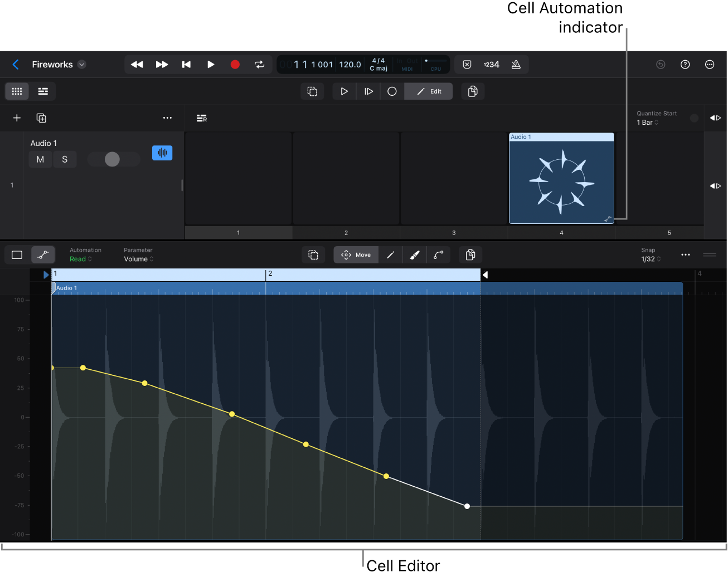Enable Cycle mode in the transport
The height and width of the screenshot is (577, 728).
coord(259,64)
